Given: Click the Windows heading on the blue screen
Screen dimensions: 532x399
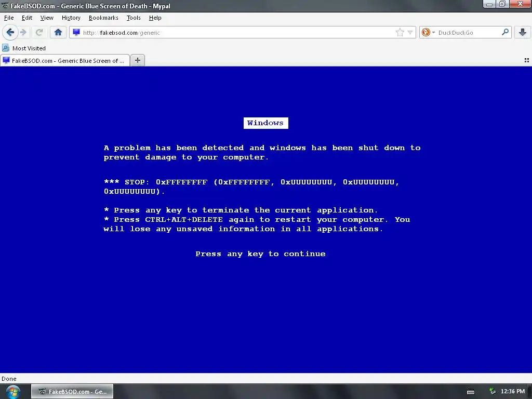Looking at the screenshot, I should coord(265,123).
